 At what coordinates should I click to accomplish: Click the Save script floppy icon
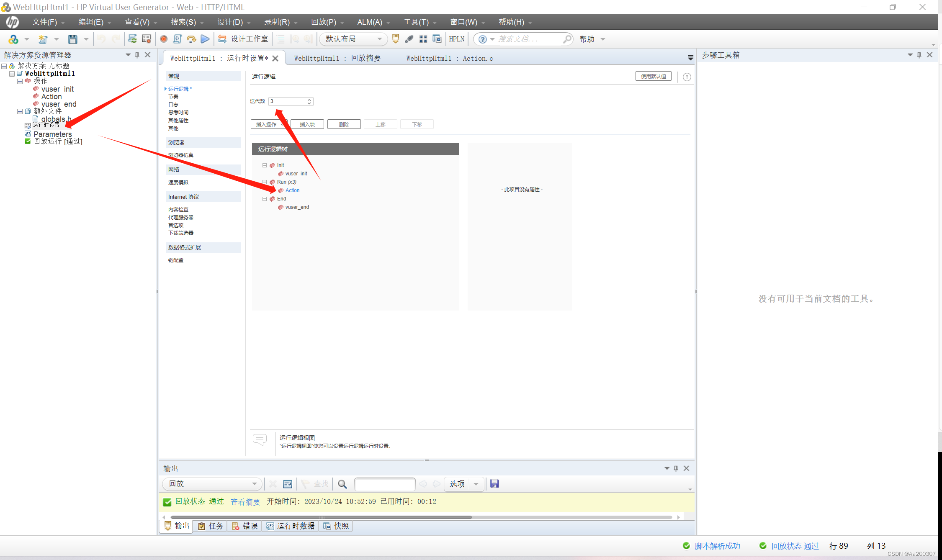pyautogui.click(x=73, y=39)
